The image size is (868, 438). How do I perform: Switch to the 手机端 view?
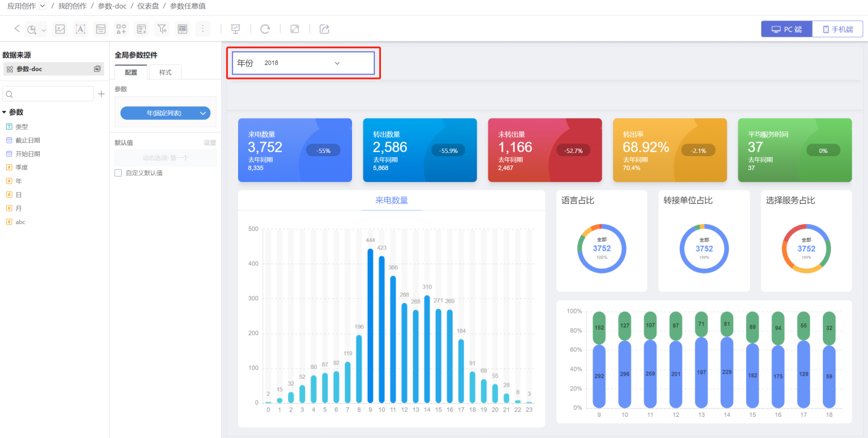coord(837,29)
